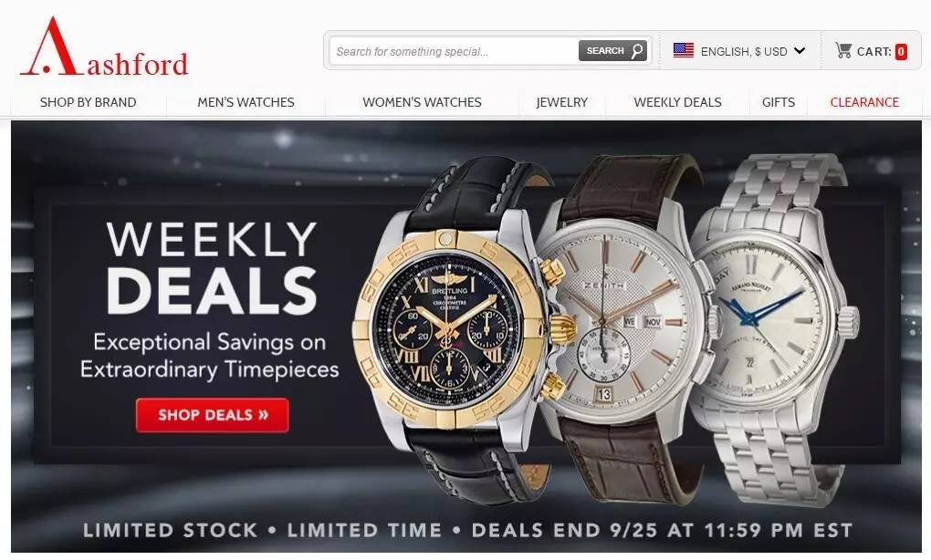Expand the language and currency dropdown arrow
Image resolution: width=931 pixels, height=560 pixels.
click(800, 51)
